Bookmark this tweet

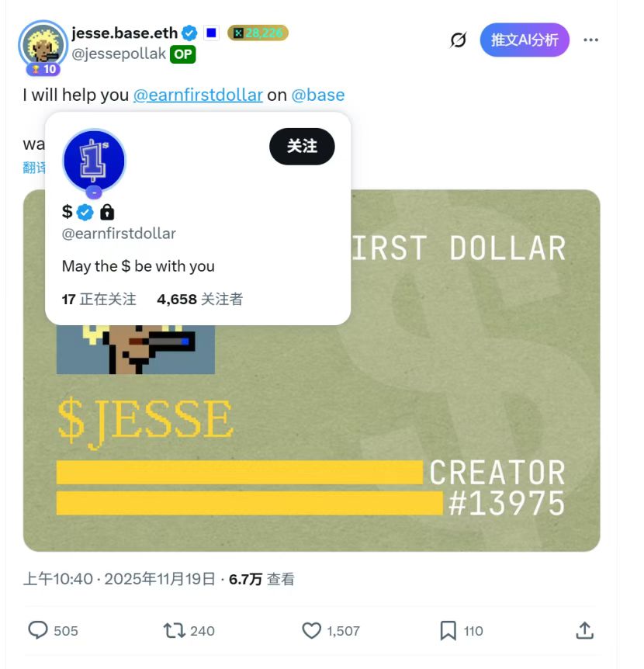point(448,631)
